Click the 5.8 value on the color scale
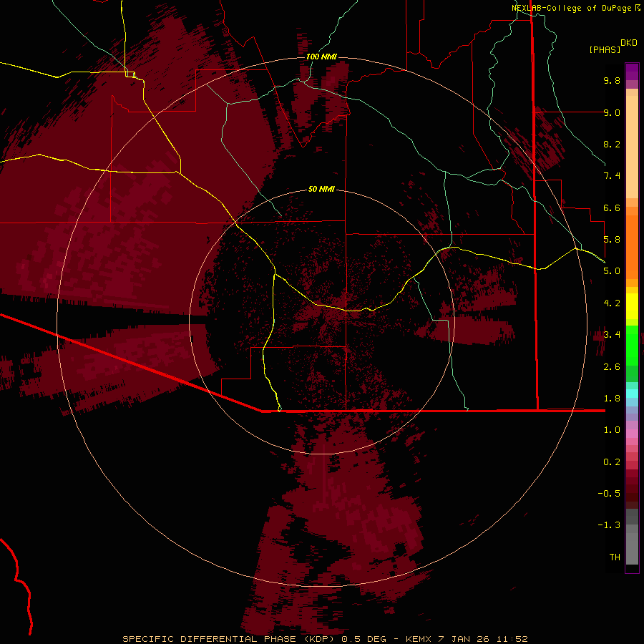Image resolution: width=644 pixels, height=644 pixels. 612,240
